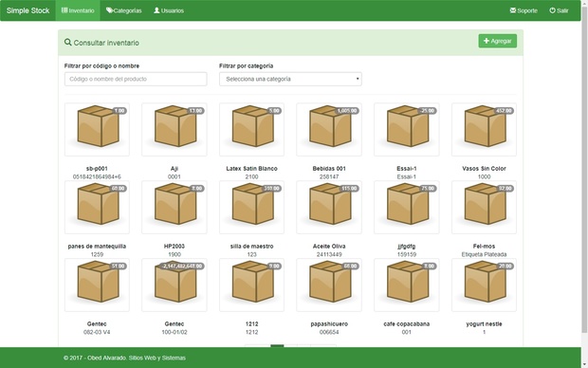Open the sb-p001 product box image

[x=97, y=129]
